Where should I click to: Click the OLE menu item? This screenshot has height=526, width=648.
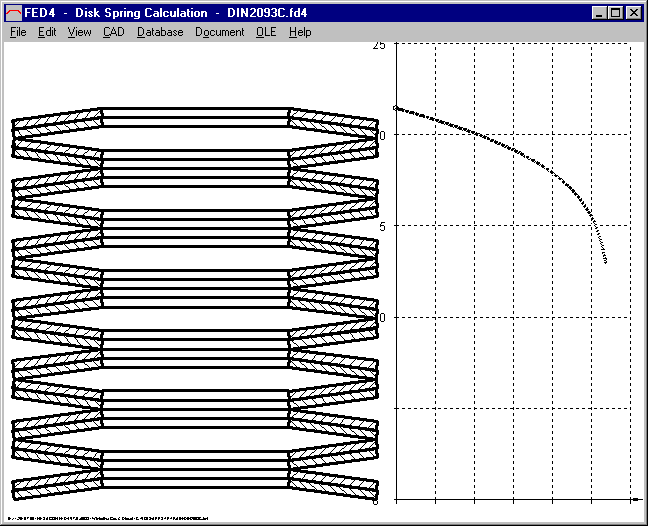tap(266, 32)
